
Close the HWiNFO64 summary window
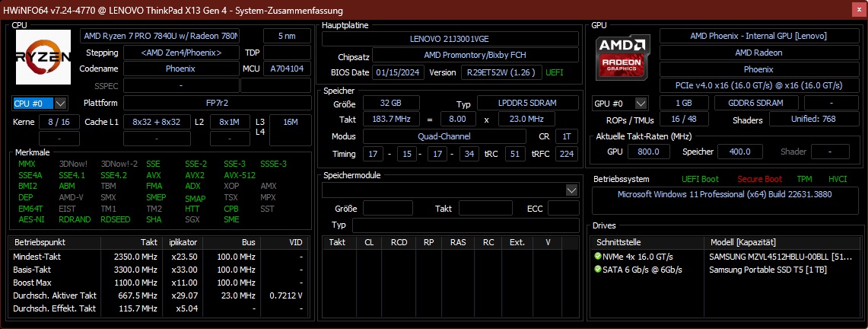tap(859, 9)
